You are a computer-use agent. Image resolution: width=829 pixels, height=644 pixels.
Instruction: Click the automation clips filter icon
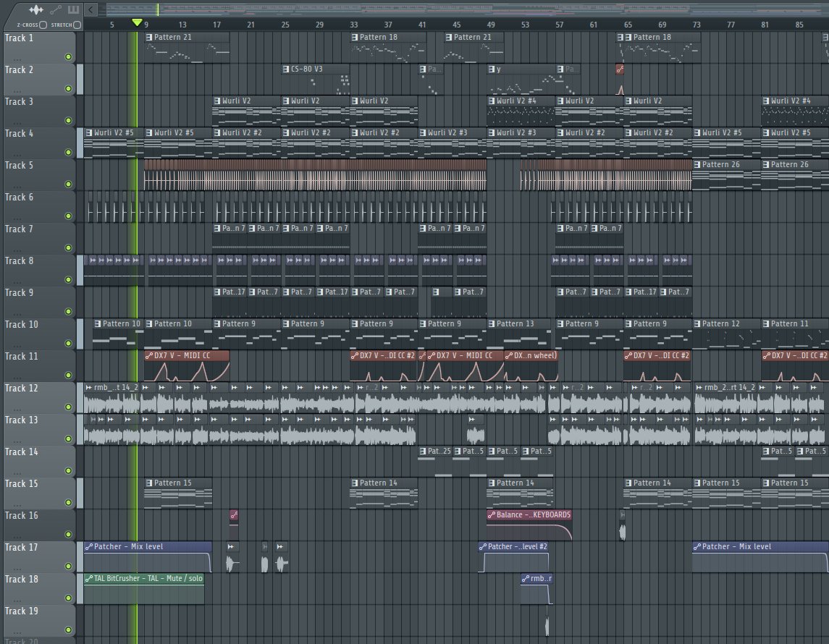tap(54, 9)
